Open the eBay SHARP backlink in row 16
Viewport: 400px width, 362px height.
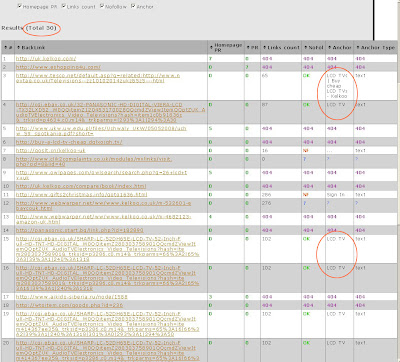tap(107, 278)
